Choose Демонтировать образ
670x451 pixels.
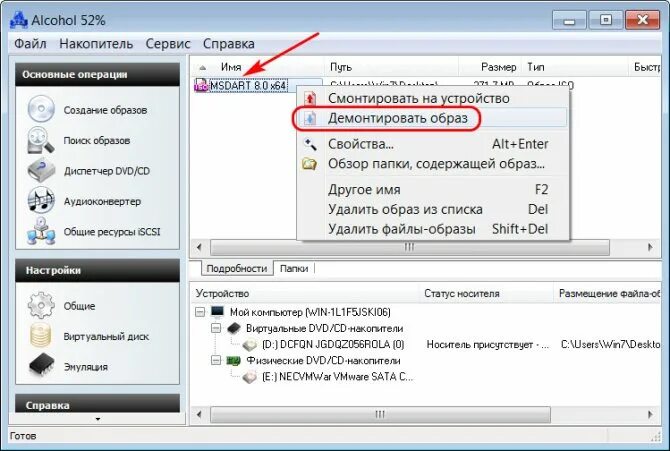tap(433, 118)
